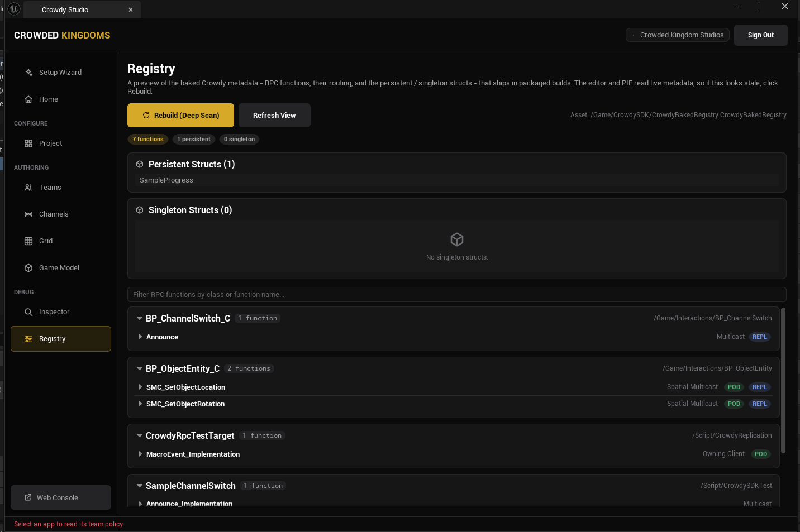This screenshot has width=800, height=532.
Task: Collapse the CrowdyRpcTestTarget class group
Action: tap(140, 435)
